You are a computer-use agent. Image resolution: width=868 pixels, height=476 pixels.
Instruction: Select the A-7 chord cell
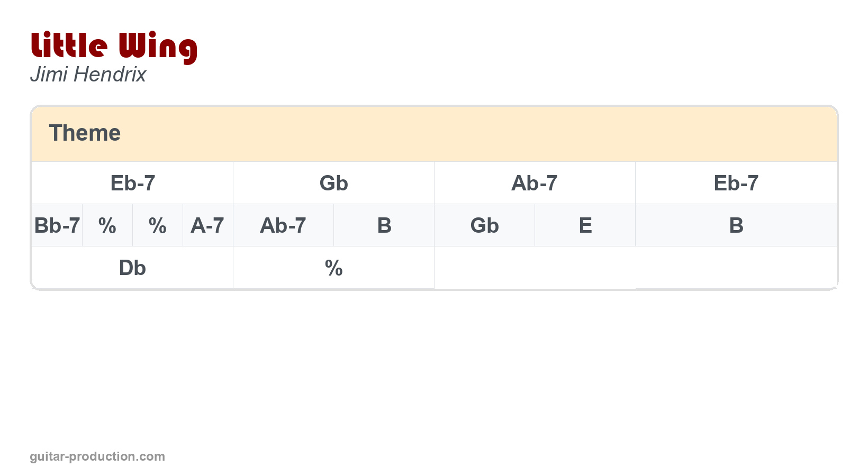[x=207, y=226]
